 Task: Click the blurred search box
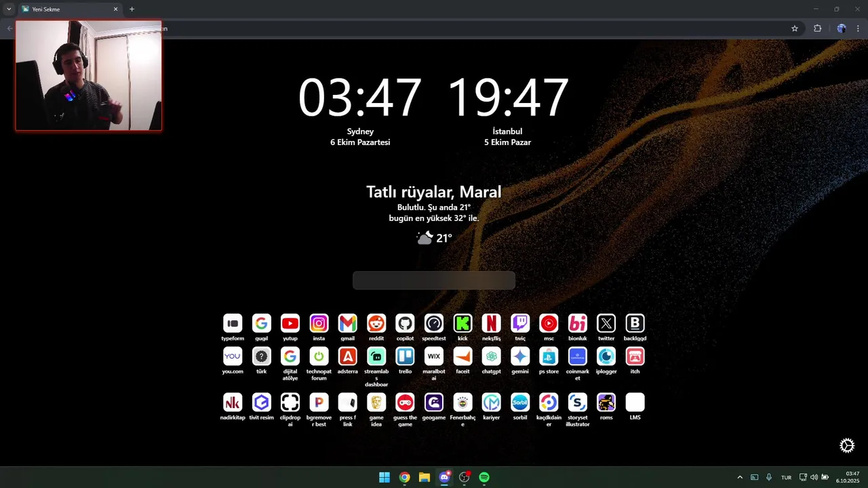coord(434,280)
